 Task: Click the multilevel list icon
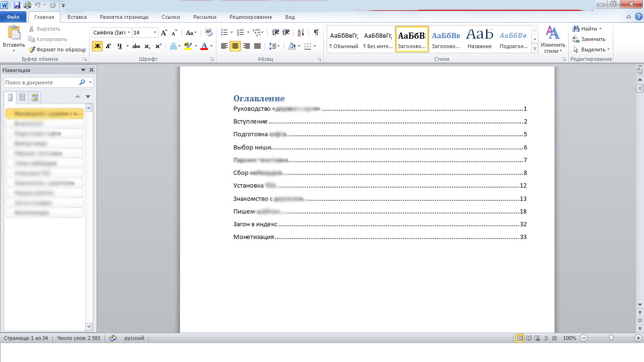(x=256, y=33)
